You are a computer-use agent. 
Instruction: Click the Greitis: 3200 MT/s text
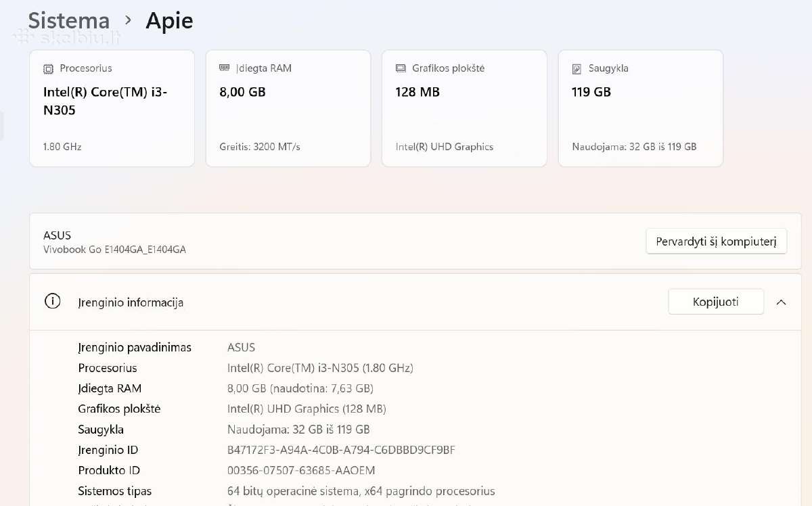[260, 147]
